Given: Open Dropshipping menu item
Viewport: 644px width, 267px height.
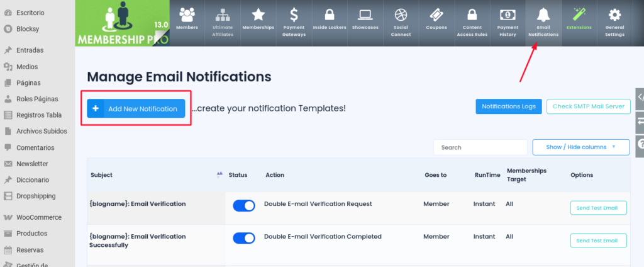Looking at the screenshot, I should pyautogui.click(x=36, y=196).
